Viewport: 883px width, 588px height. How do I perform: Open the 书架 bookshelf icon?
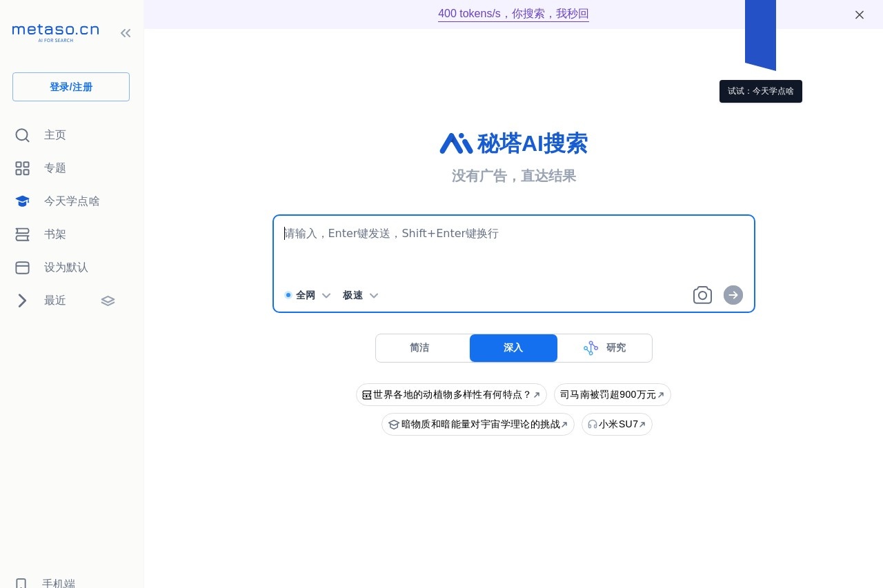[x=22, y=234]
